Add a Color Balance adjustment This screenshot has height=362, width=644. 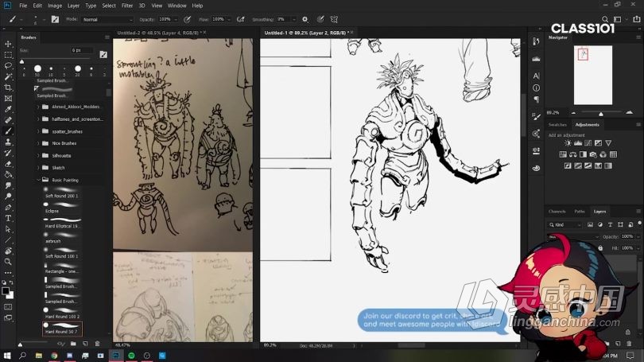[x=572, y=154]
